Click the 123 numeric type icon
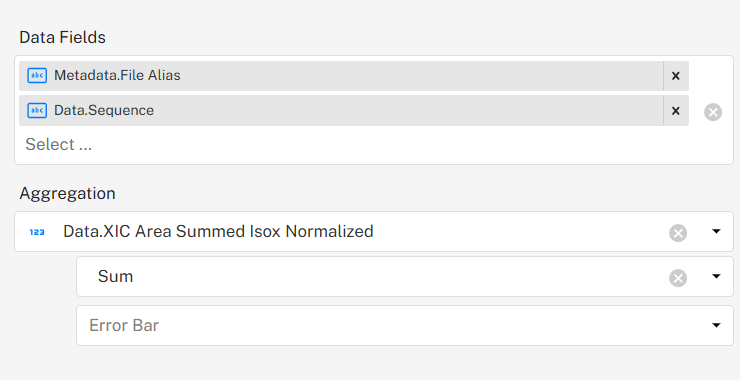740x380 pixels. (x=37, y=232)
